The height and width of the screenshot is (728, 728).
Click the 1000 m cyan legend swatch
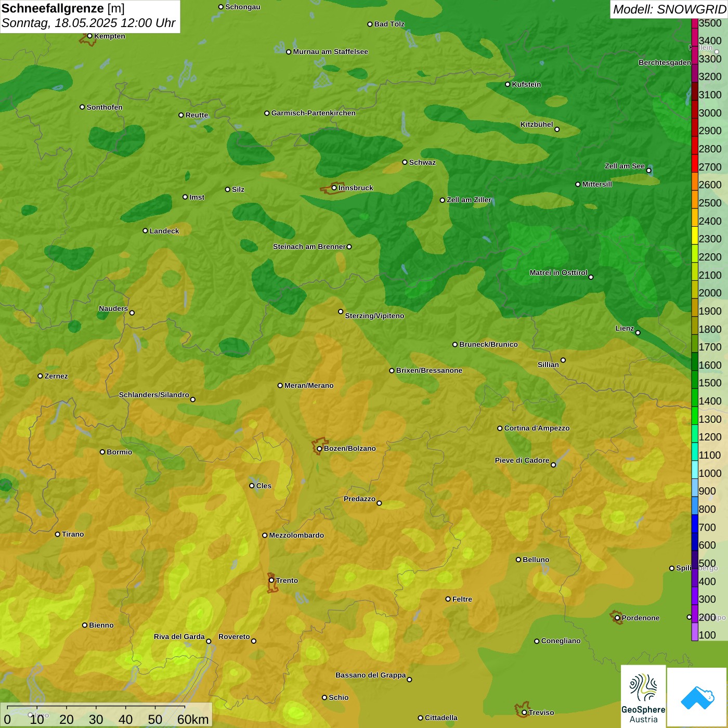695,470
